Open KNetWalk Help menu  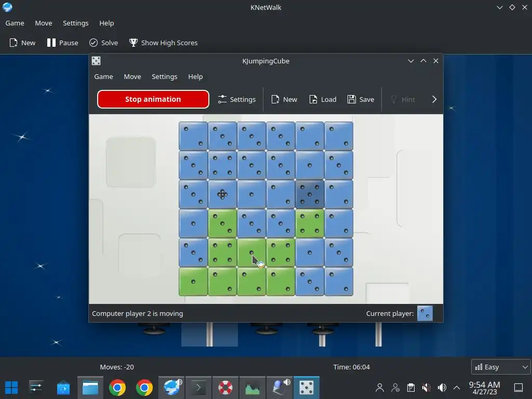point(107,23)
